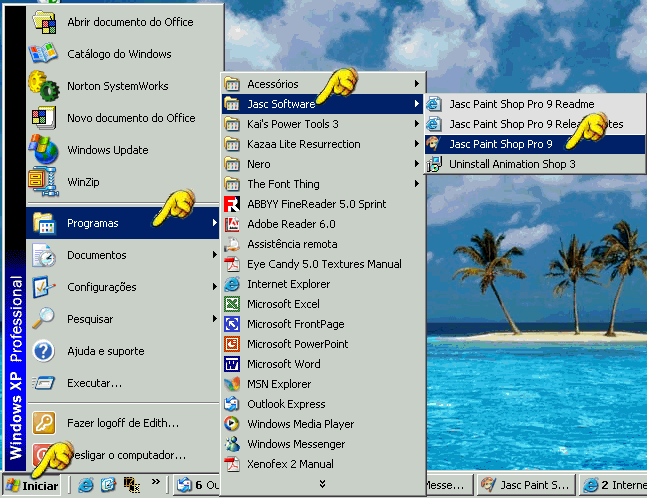Click the MSN Explorer butterfly icon
The width and height of the screenshot is (647, 498).
point(232,384)
